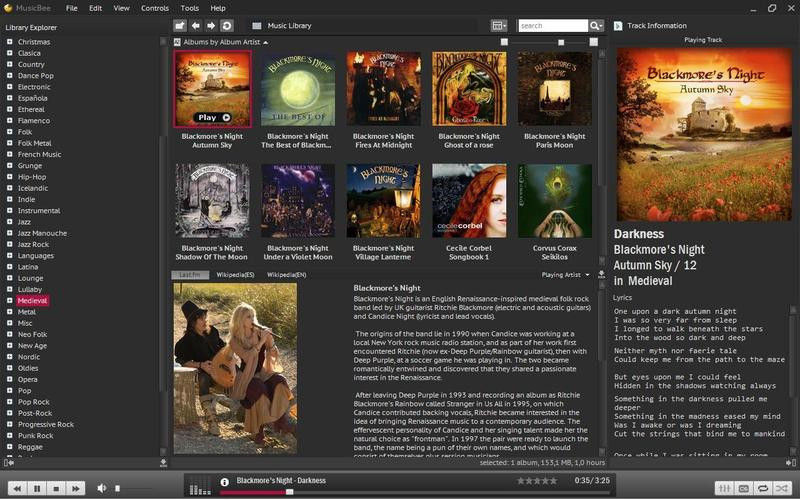
Task: Select Fires At Midnight album cover
Action: [384, 89]
